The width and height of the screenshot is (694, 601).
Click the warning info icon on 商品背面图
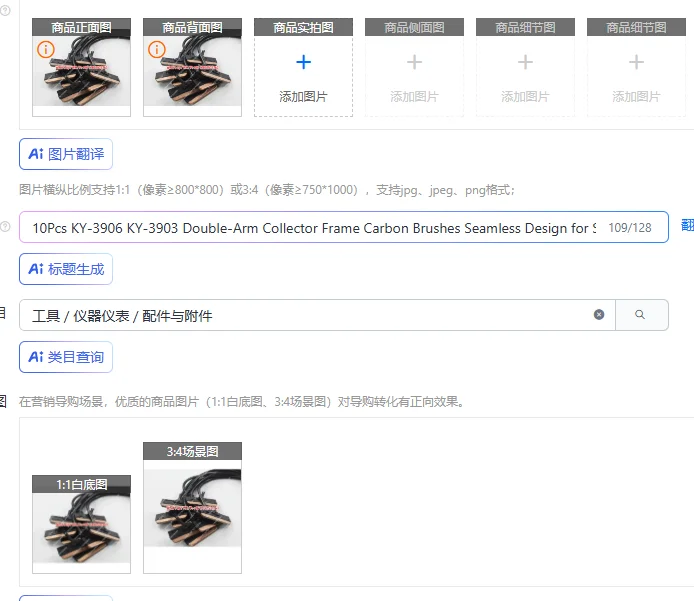157,50
